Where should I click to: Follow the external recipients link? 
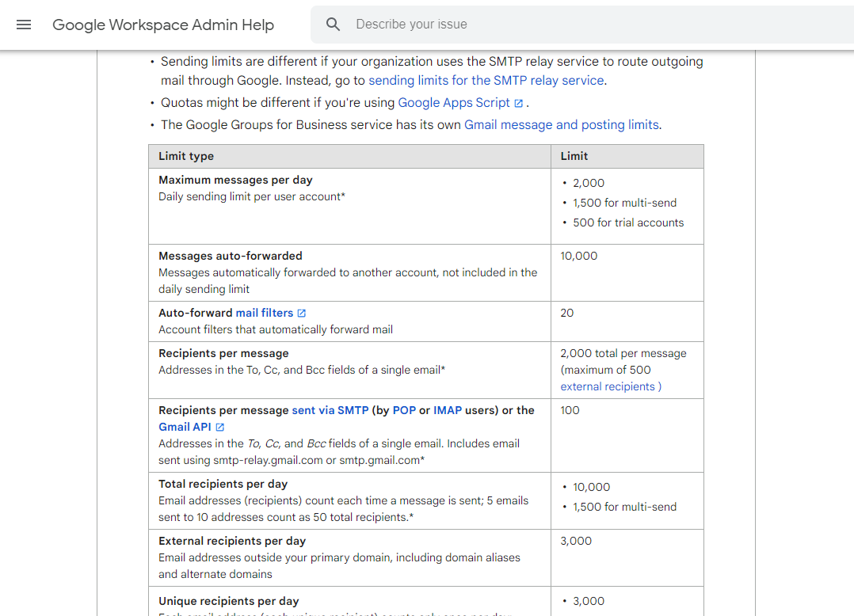pos(611,386)
